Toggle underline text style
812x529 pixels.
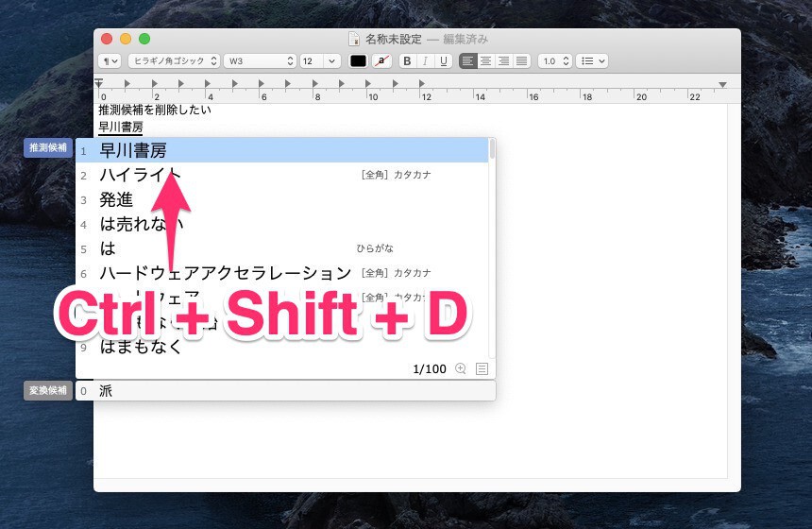tap(443, 60)
